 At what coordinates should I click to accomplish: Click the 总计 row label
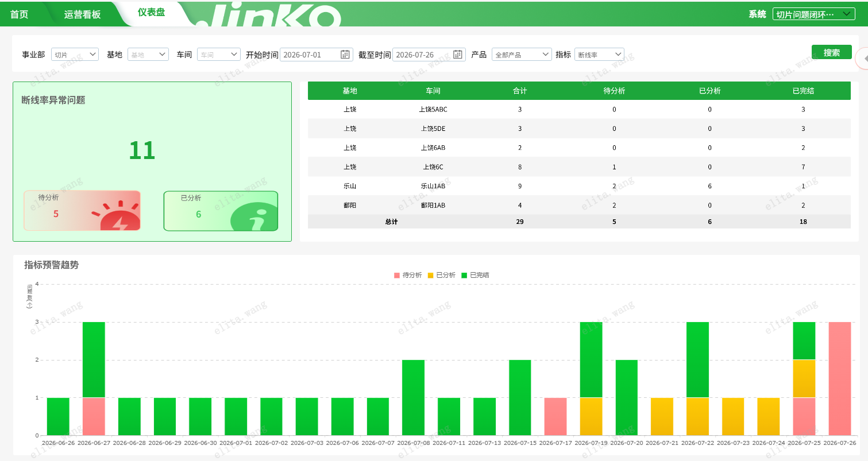391,222
